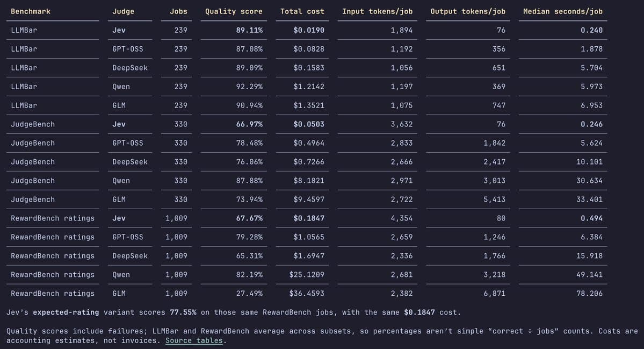Select the 77.55% expected-rating score text

coord(183,312)
